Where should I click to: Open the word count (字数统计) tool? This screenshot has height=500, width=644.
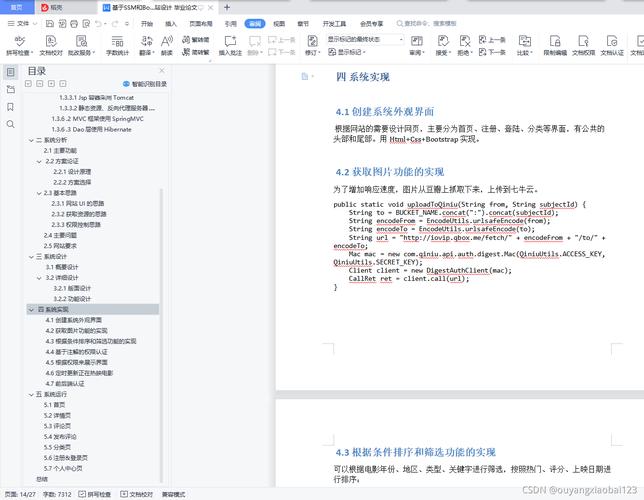(x=117, y=45)
